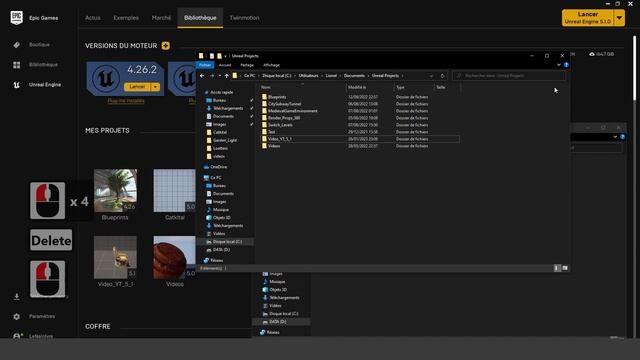
Task: Open Explorer recent locations dropdown
Action: pos(220,76)
